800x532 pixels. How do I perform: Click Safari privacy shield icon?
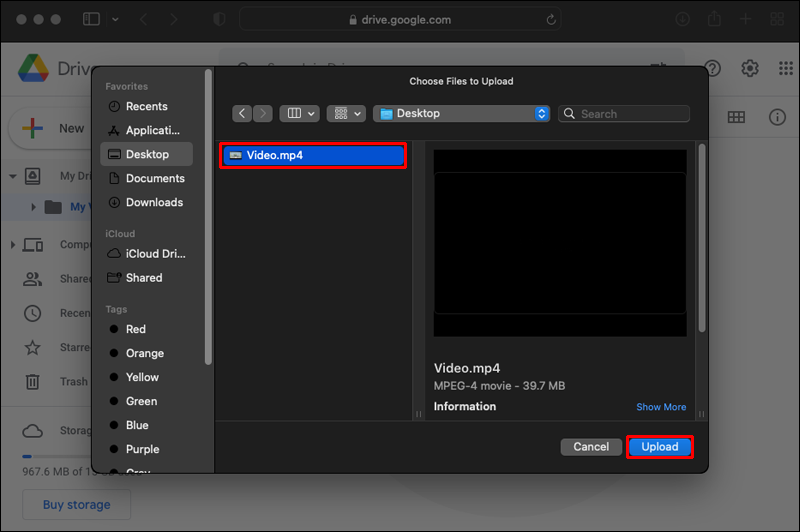click(219, 19)
